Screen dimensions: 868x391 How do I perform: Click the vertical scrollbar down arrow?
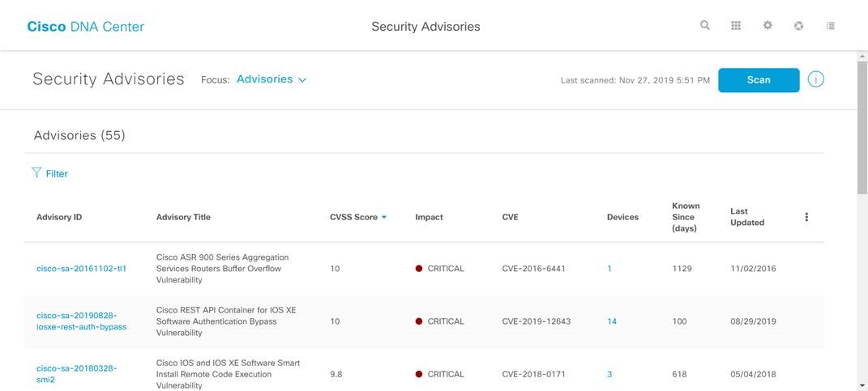pos(862,385)
